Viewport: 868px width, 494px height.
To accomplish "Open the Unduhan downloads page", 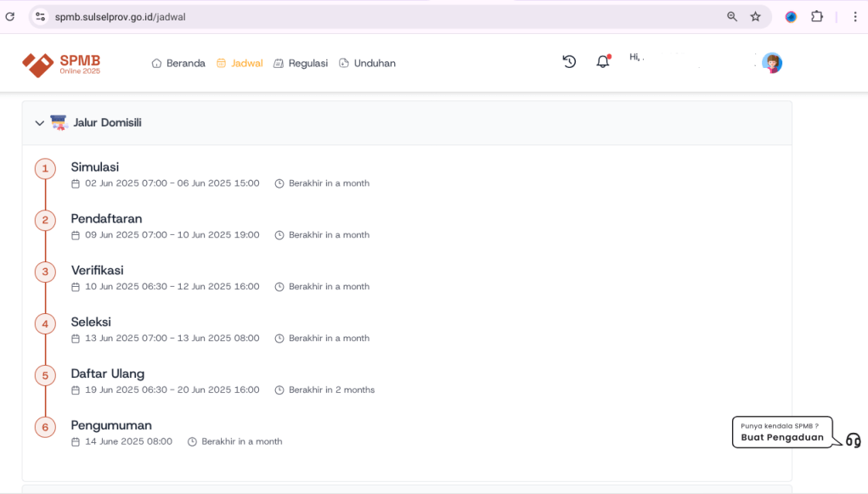I will tap(367, 64).
